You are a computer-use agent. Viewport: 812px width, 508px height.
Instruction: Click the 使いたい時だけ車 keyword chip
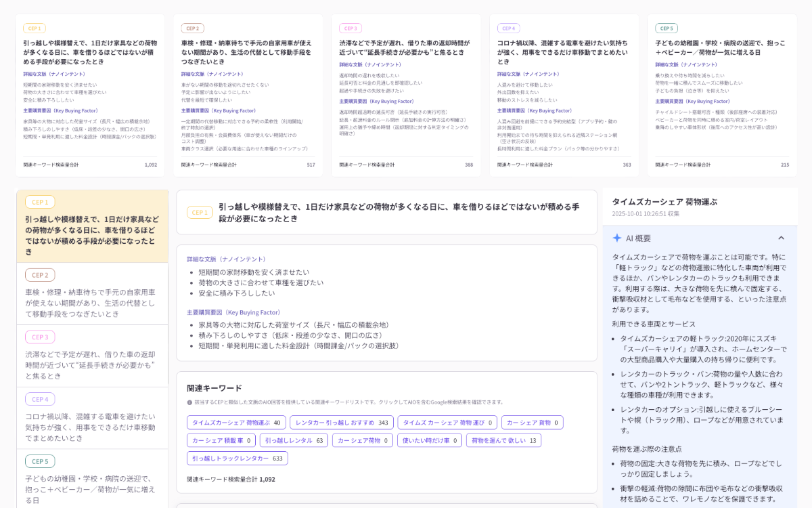pos(429,440)
